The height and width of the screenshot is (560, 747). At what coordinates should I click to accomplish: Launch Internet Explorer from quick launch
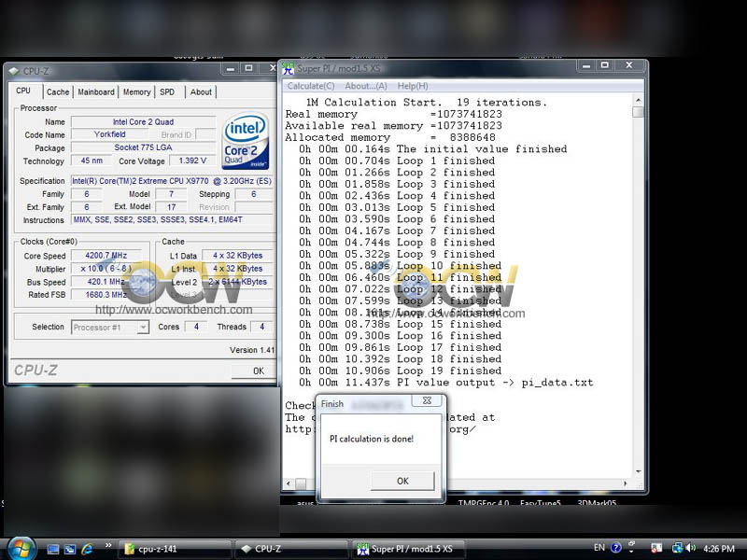(87, 549)
